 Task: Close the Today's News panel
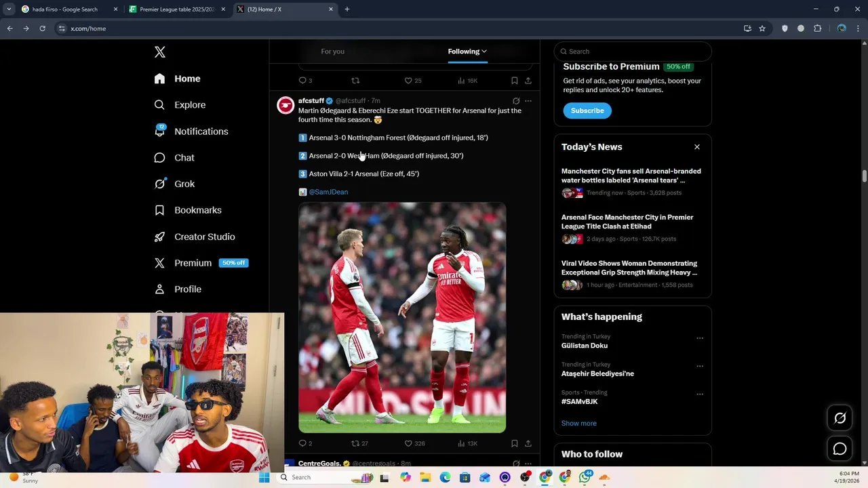(696, 147)
